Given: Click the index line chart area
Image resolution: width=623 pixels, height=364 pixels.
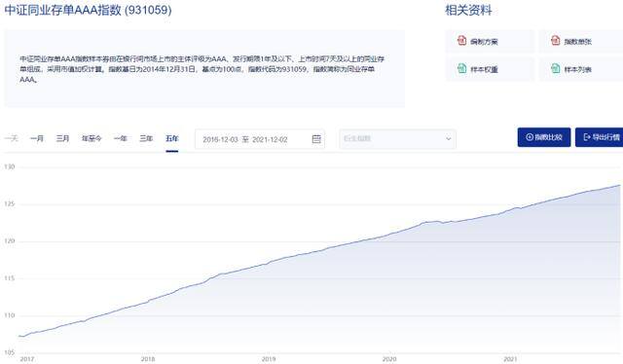Looking at the screenshot, I should (x=319, y=260).
